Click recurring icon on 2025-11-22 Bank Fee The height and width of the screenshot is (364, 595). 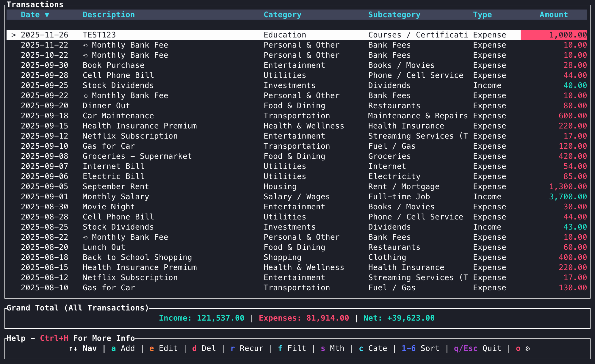coord(85,45)
